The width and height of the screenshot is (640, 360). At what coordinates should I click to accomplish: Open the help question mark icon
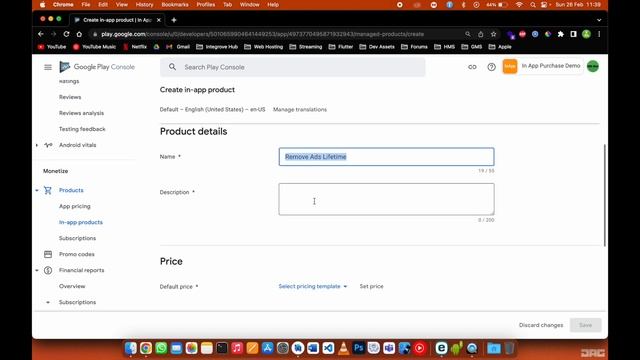(x=491, y=67)
